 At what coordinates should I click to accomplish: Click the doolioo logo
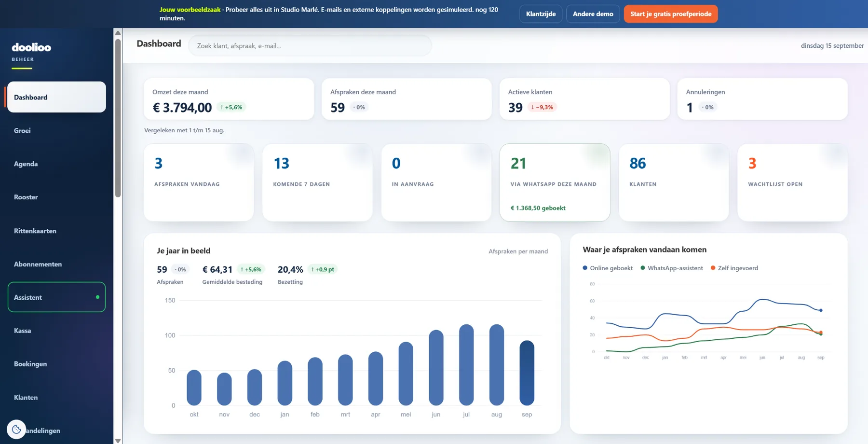[31, 47]
